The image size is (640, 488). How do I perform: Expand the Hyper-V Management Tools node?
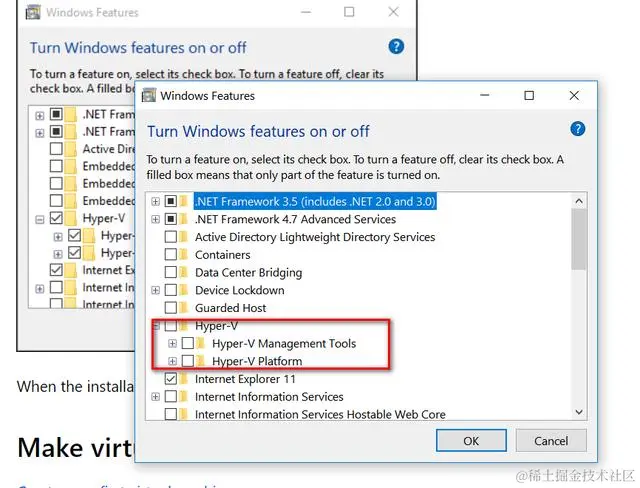point(172,344)
